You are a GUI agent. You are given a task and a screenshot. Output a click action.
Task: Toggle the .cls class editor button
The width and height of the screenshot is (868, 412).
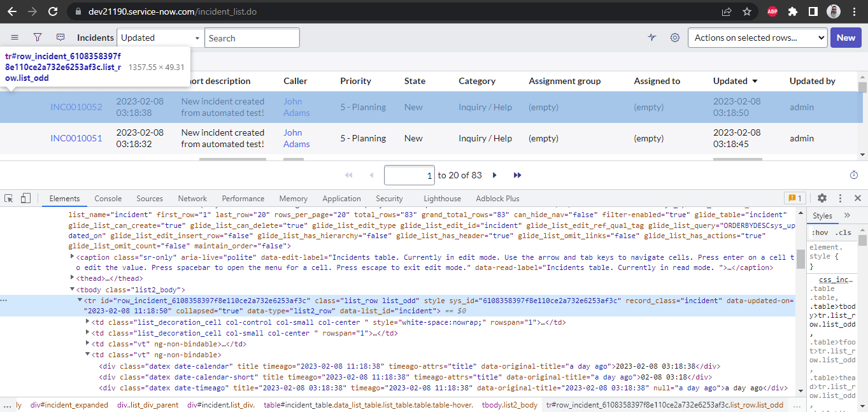click(843, 232)
